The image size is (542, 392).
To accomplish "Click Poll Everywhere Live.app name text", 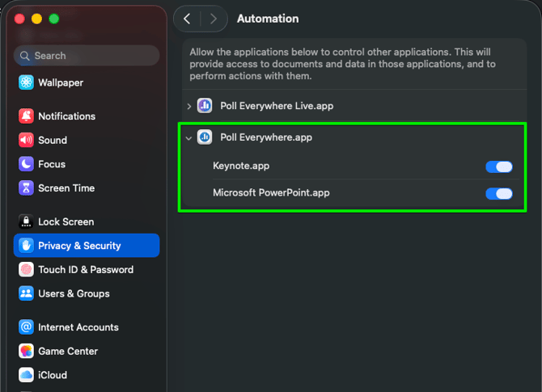I will pos(277,106).
